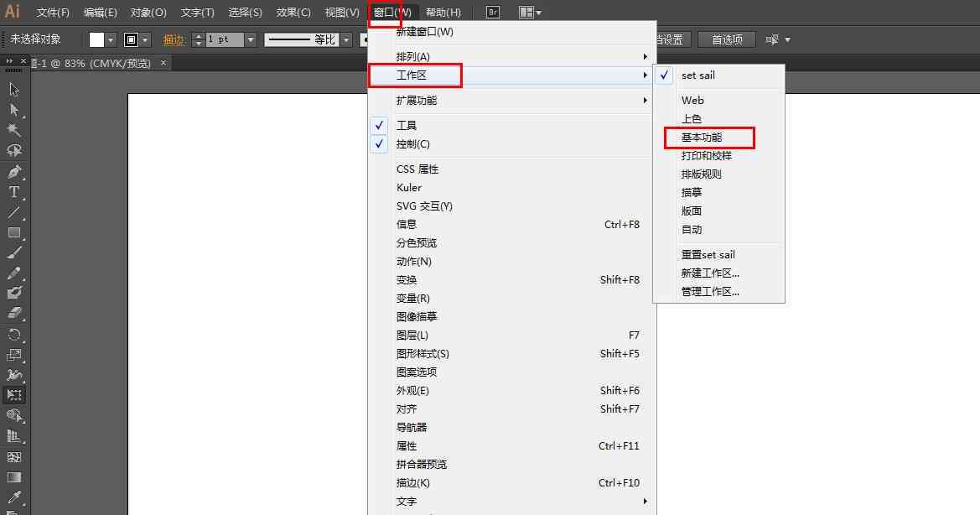Select the Scale tool
Screen dimensions: 980x515
[x=14, y=355]
